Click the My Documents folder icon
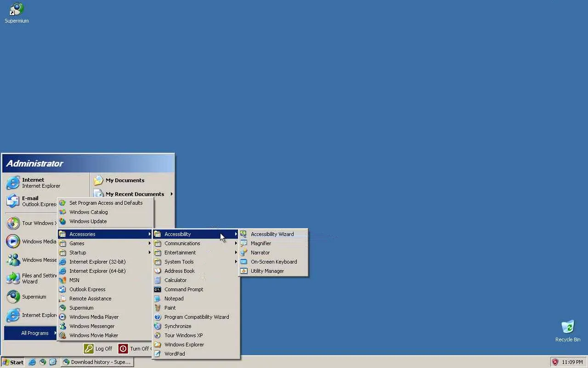The image size is (588, 368). pyautogui.click(x=98, y=180)
